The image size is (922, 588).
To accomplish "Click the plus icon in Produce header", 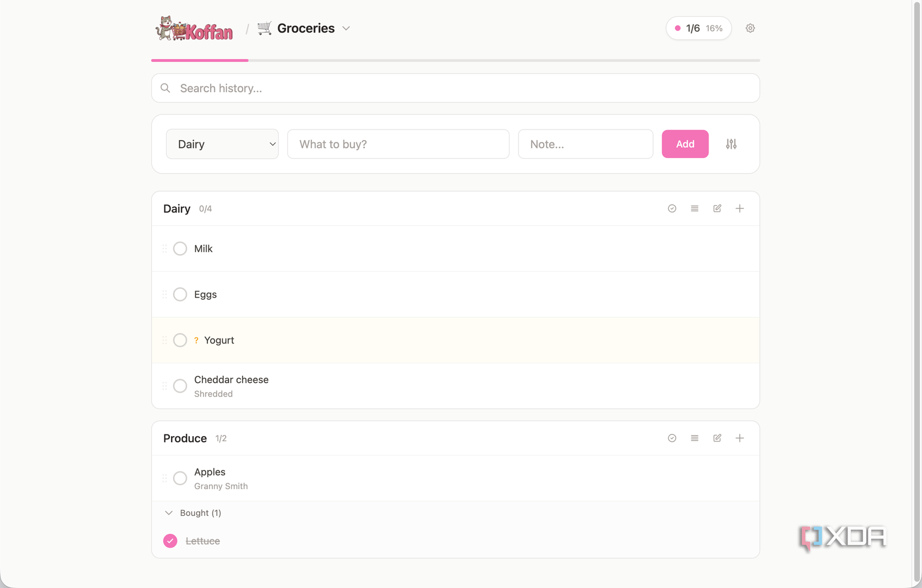I will tap(740, 438).
